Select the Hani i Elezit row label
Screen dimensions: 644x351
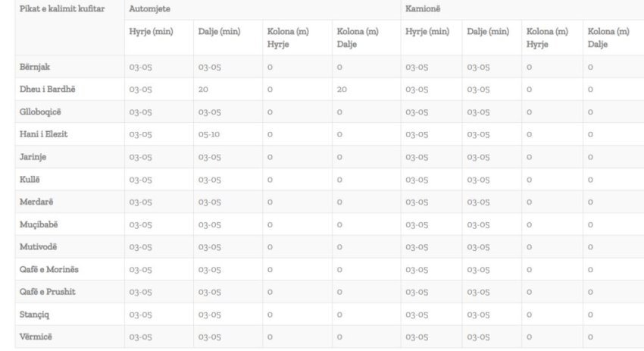(45, 134)
